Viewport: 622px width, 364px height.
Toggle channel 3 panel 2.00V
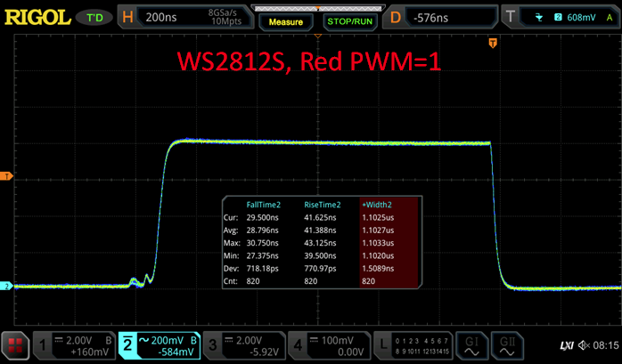tap(244, 345)
